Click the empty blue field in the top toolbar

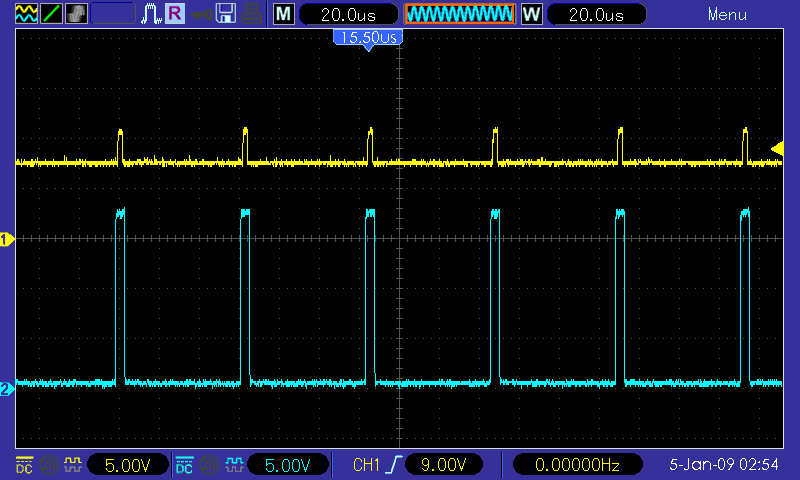pos(113,14)
